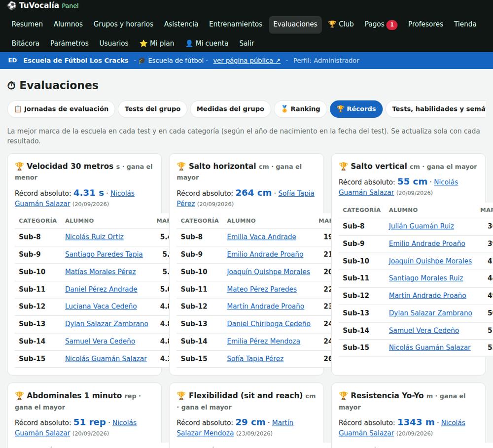Click the person icon beside Mi cuenta
493x448 pixels.
189,43
